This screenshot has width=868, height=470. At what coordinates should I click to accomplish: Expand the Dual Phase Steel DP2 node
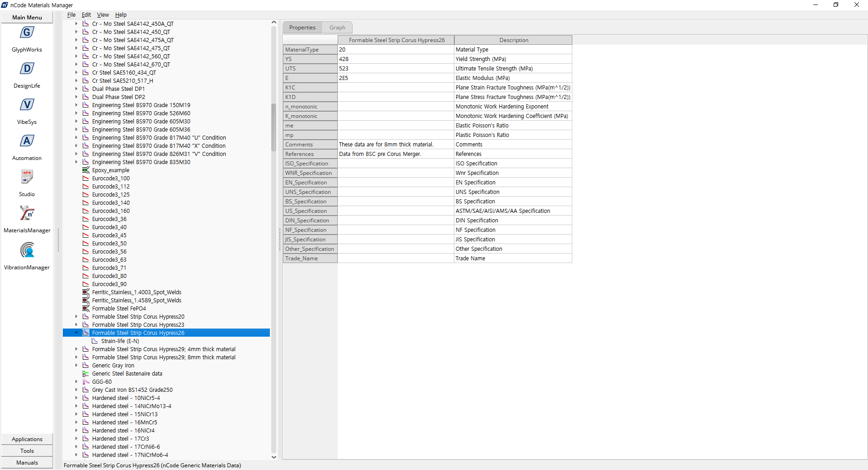tap(76, 97)
